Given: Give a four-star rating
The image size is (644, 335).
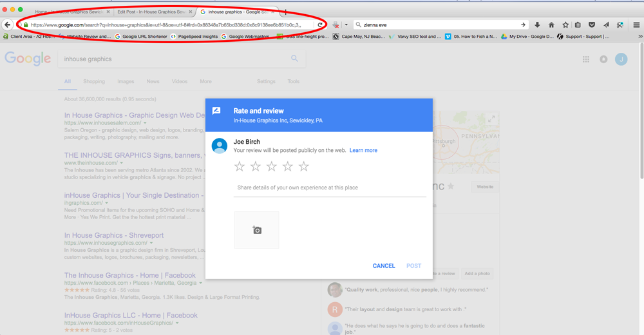Looking at the screenshot, I should click(287, 166).
